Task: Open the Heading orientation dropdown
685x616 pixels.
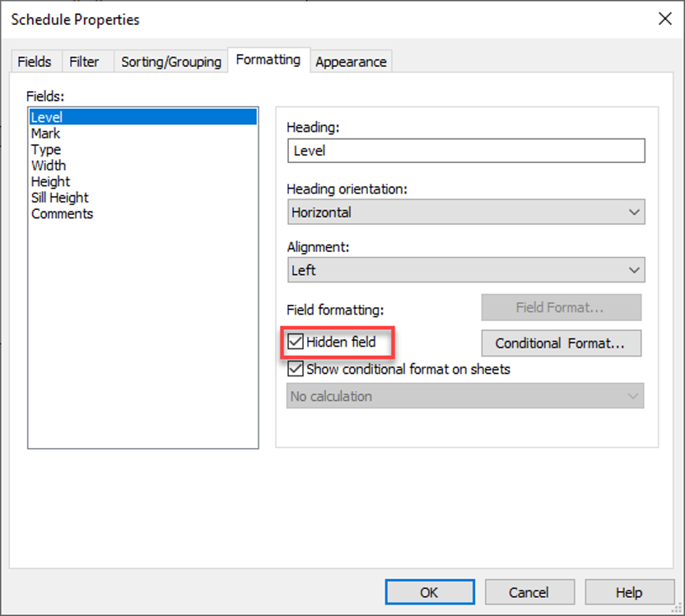Action: [466, 212]
